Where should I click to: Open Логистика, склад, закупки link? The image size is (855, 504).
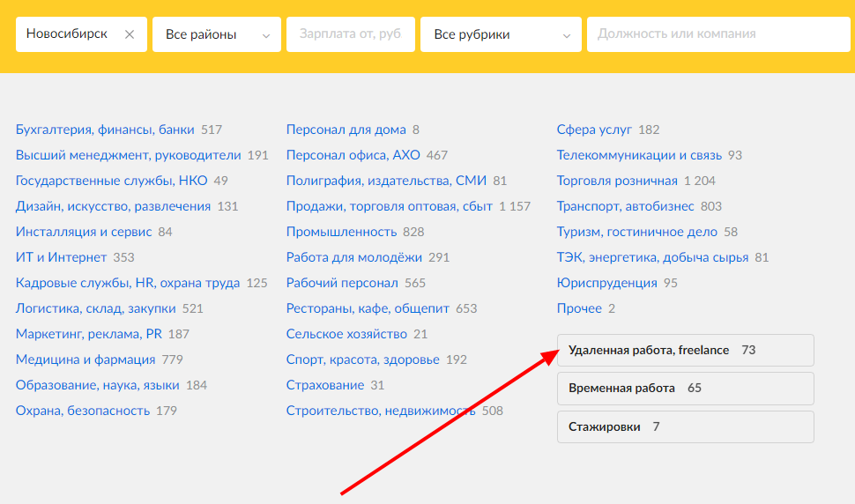click(x=95, y=309)
